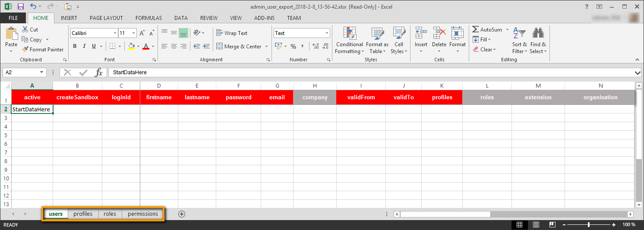This screenshot has width=644, height=230.
Task: Switch to Page Layout view button
Action: pyautogui.click(x=536, y=225)
